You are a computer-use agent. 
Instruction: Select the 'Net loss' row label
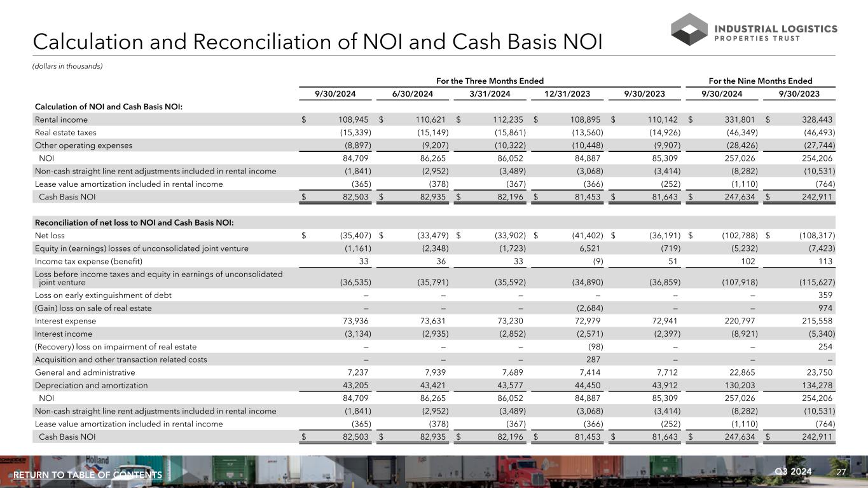tap(48, 236)
